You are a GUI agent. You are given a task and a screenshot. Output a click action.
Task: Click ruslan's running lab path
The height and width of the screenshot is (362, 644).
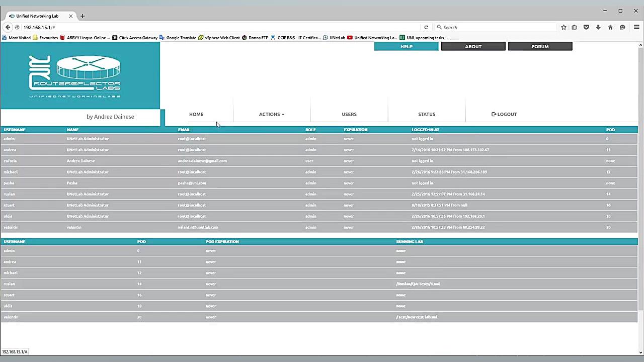(418, 284)
